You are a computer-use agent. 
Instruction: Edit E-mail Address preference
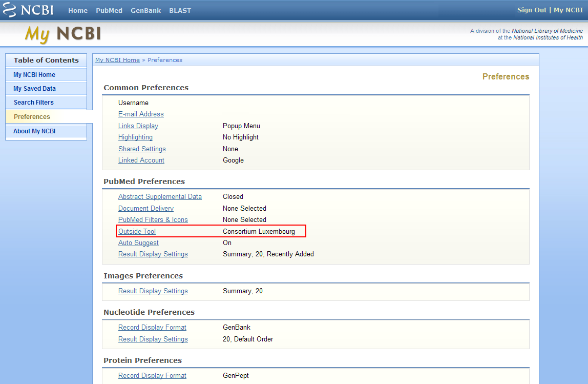coord(141,114)
